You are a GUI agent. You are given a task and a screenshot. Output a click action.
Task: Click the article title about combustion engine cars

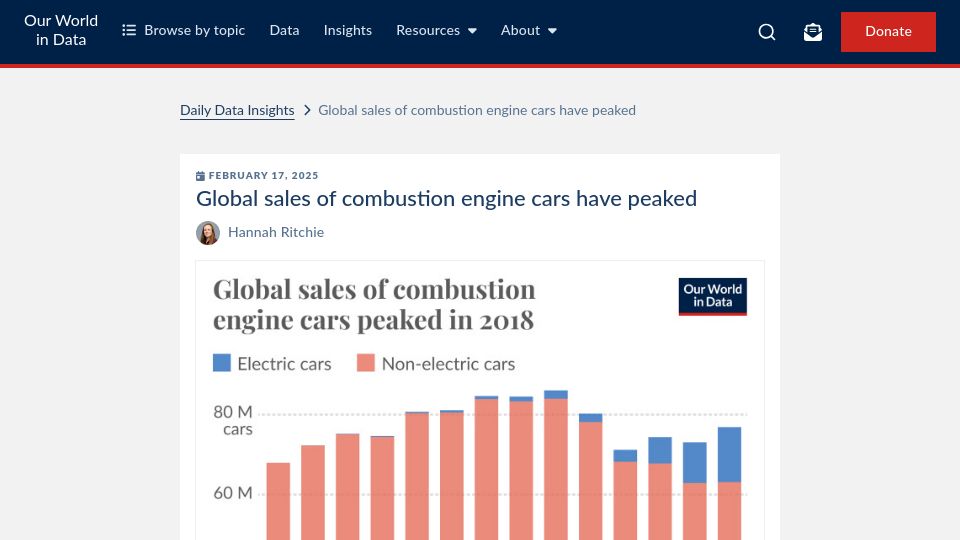(446, 198)
